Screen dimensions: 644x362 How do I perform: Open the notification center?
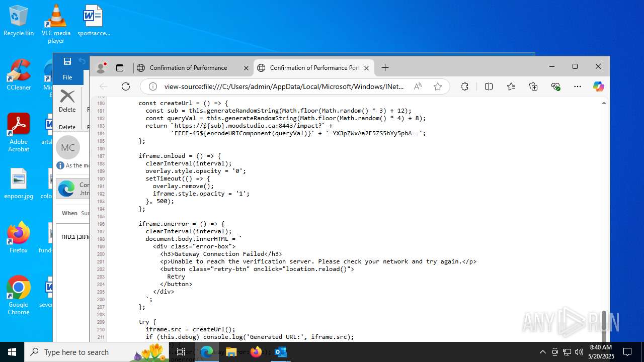pos(627,352)
